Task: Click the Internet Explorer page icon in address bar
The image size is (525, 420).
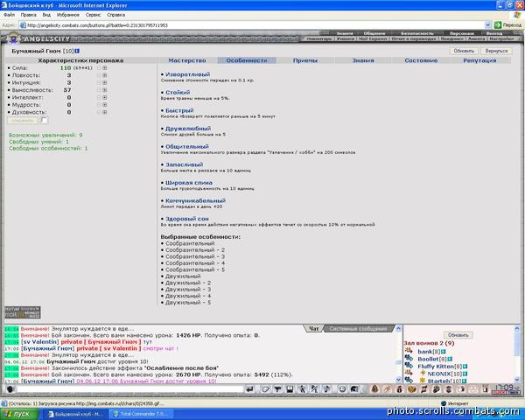Action: click(x=23, y=25)
